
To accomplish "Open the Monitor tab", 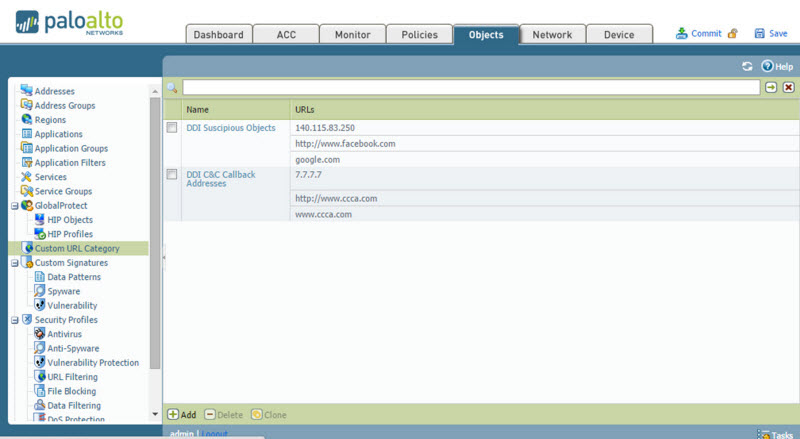I will coord(352,35).
